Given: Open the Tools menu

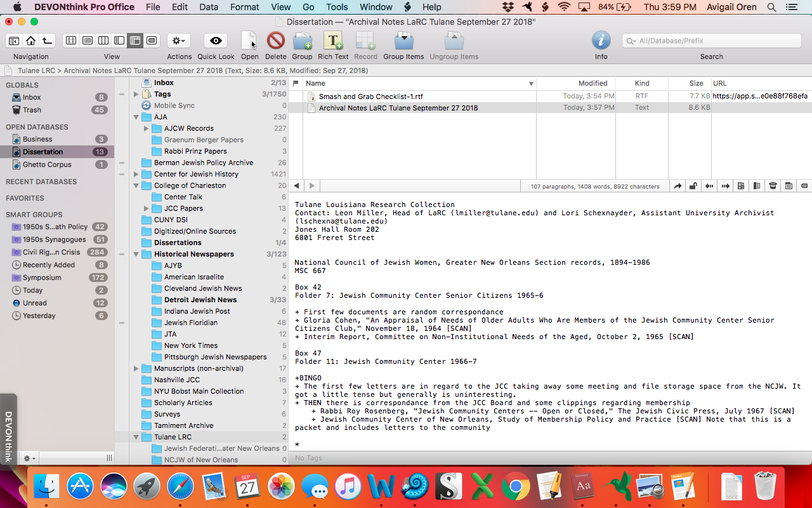Looking at the screenshot, I should tap(337, 7).
